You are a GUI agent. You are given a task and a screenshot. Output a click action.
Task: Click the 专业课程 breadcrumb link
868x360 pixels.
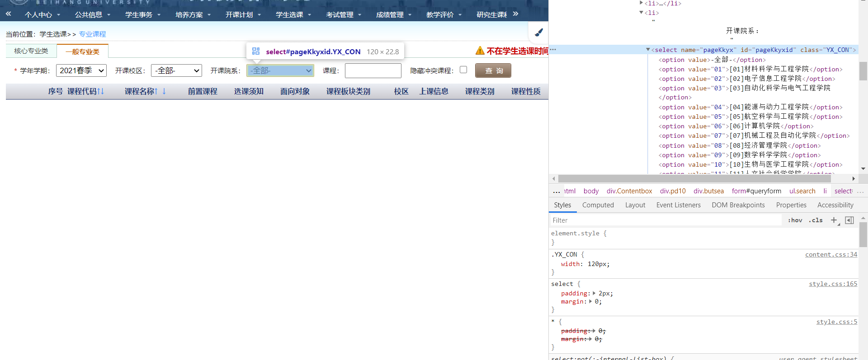click(92, 34)
